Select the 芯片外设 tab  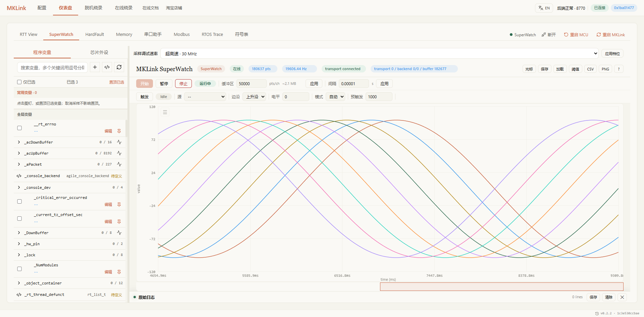tap(99, 52)
